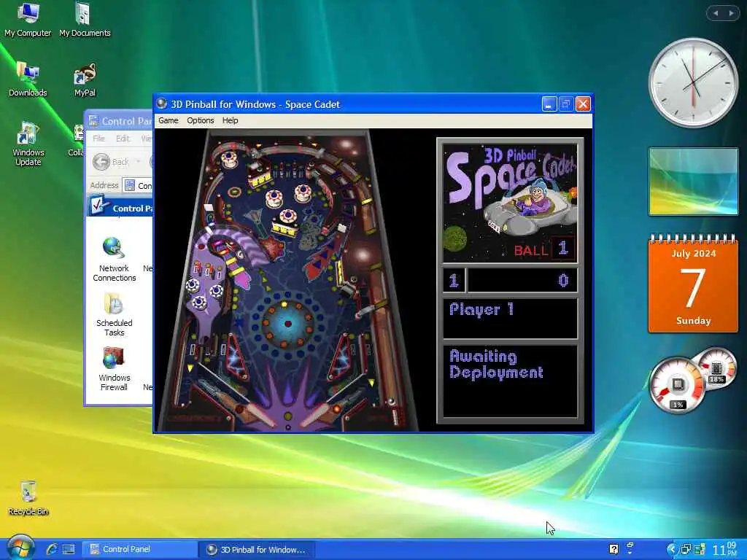Viewport: 747px width, 560px height.
Task: Click the Address bar field in Control Panel
Action: pos(137,185)
